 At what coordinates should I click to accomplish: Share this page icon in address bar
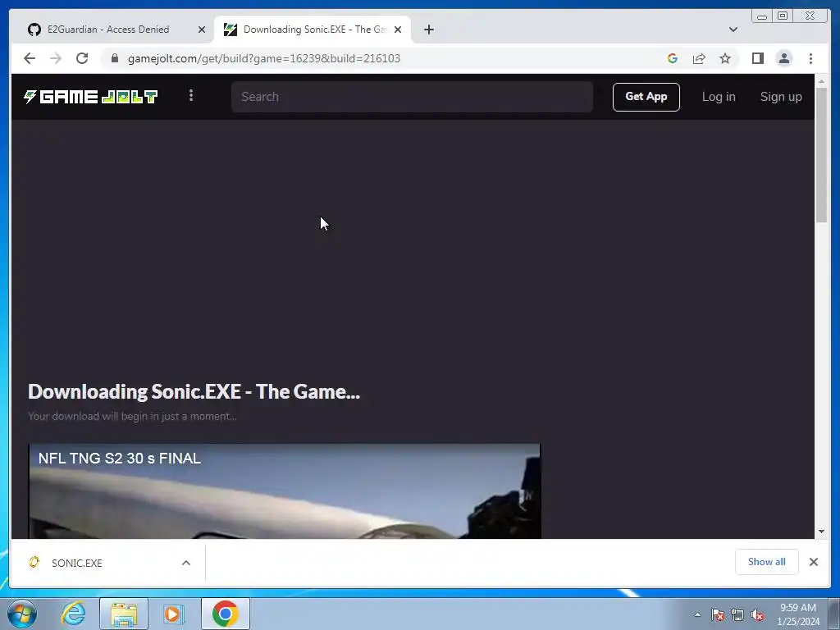pos(699,58)
